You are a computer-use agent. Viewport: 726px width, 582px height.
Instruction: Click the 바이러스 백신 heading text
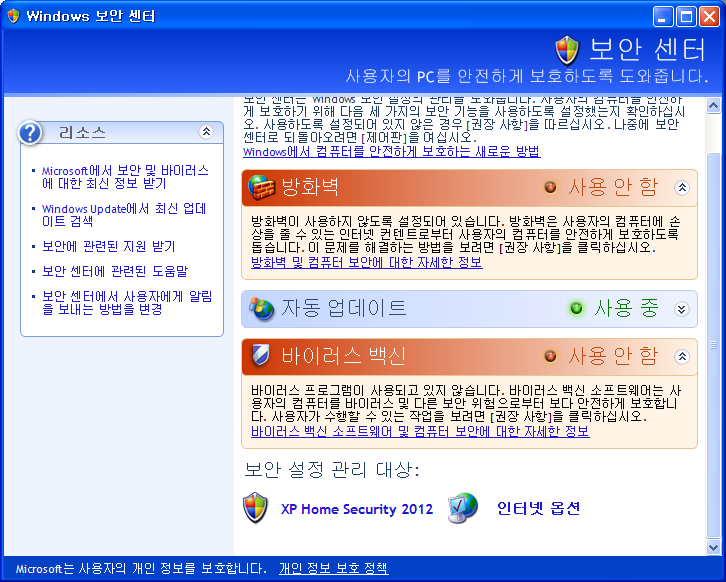[344, 356]
